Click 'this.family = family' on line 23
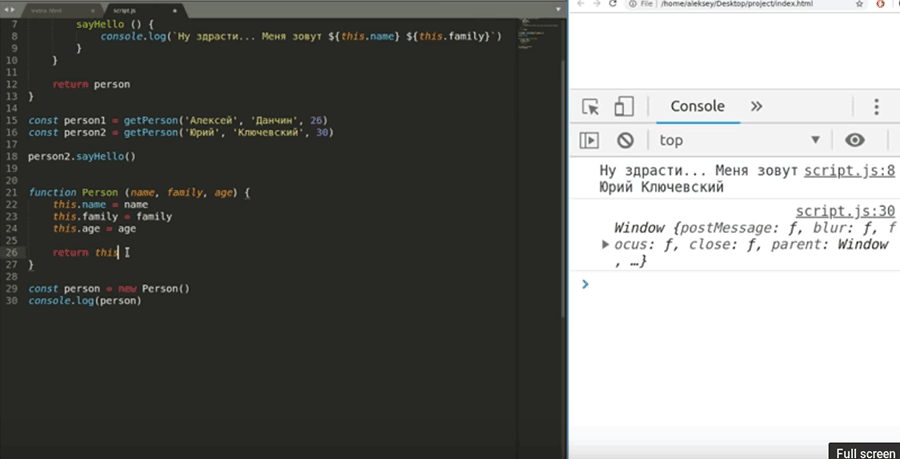Image resolution: width=900 pixels, height=459 pixels. [x=112, y=217]
